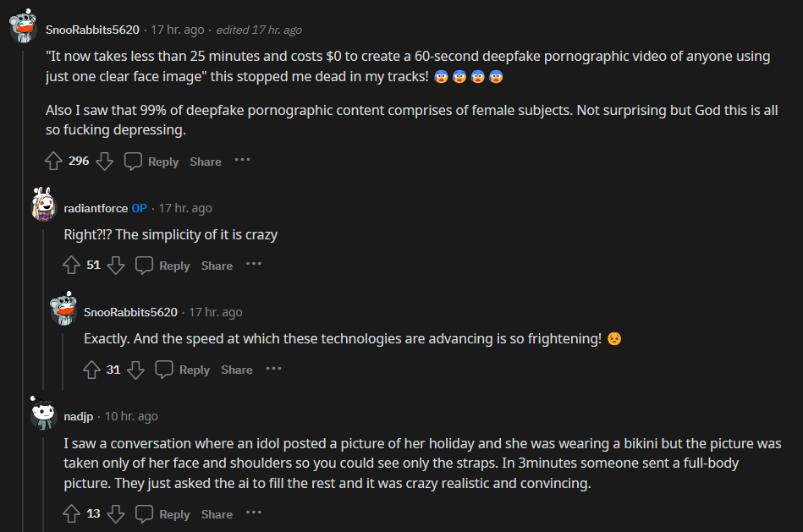Downvote SnooRabbits5620's 'Exactly' reply
Screen dimensions: 803x532
coord(136,370)
